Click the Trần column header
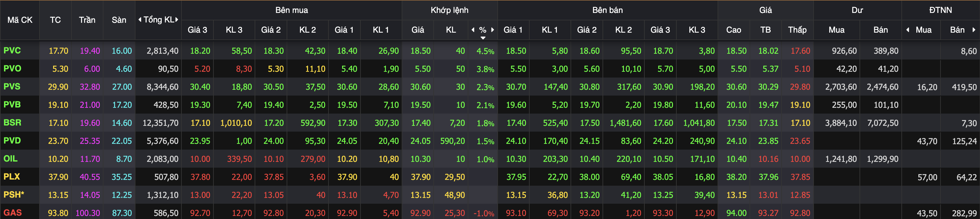980x219 pixels. tap(87, 20)
